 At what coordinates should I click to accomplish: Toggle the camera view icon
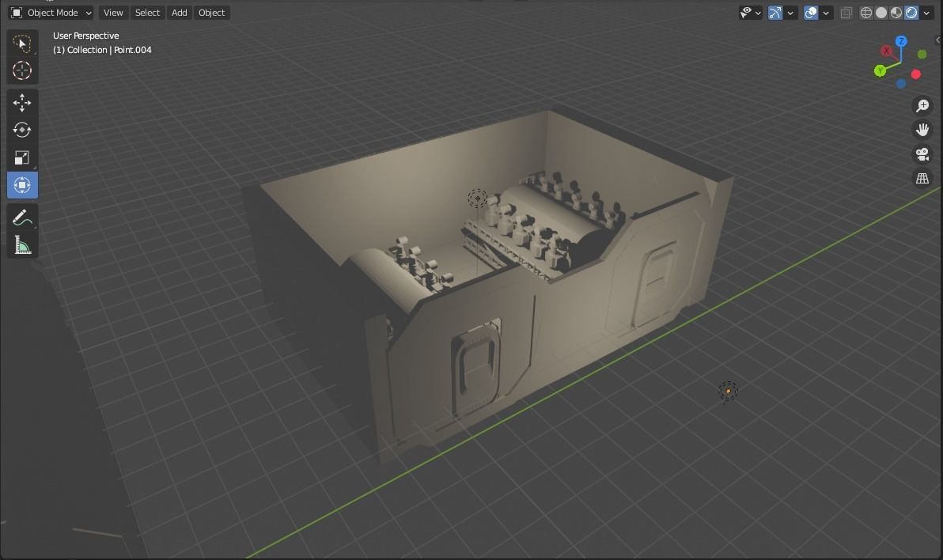pos(922,154)
